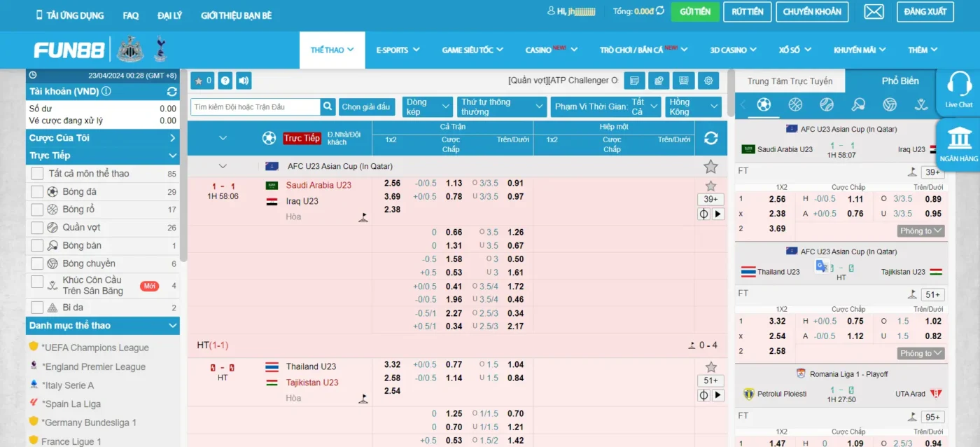Open the 'Hồng Kông' odds format dropdown
Viewport: 980px width, 447px height.
pyautogui.click(x=693, y=107)
